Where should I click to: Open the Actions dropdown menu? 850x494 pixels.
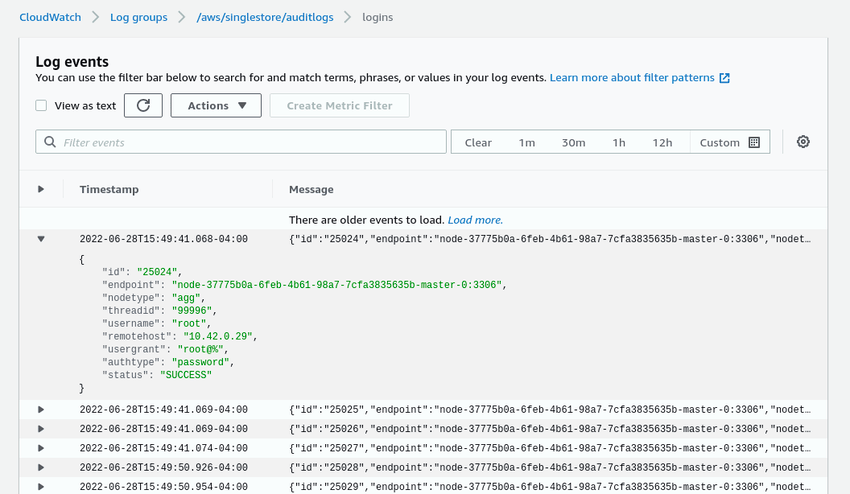[x=216, y=106]
